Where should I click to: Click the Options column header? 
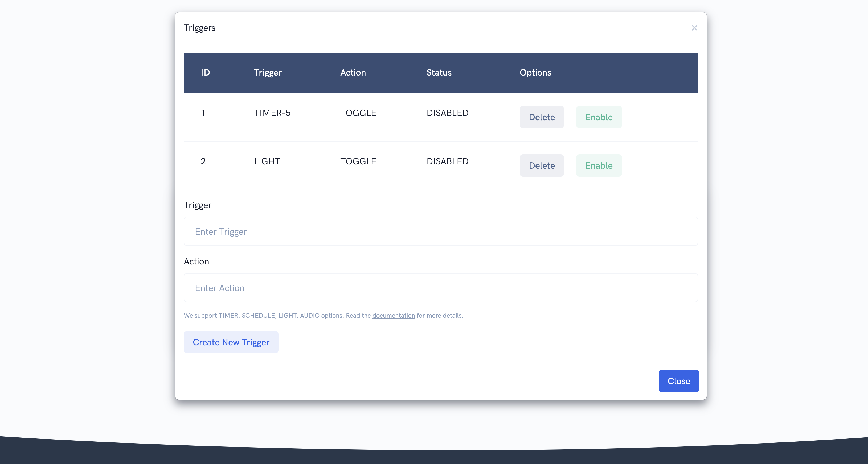pos(535,73)
